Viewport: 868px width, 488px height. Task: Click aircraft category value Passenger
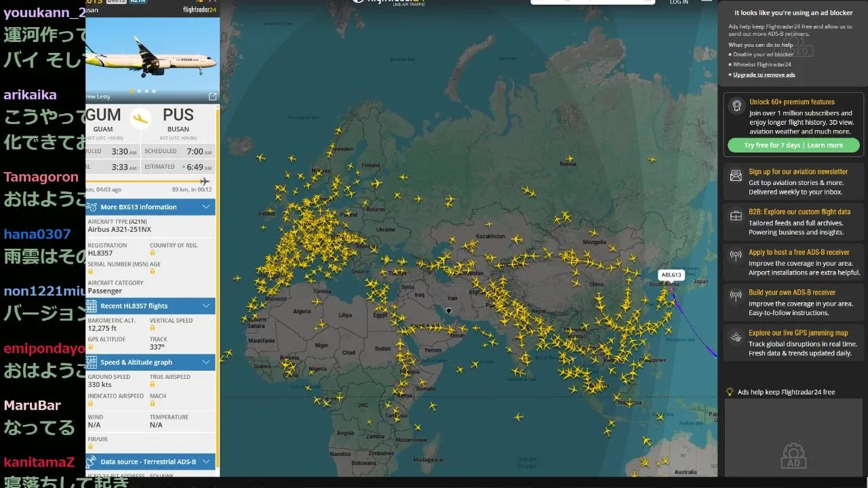pos(105,291)
